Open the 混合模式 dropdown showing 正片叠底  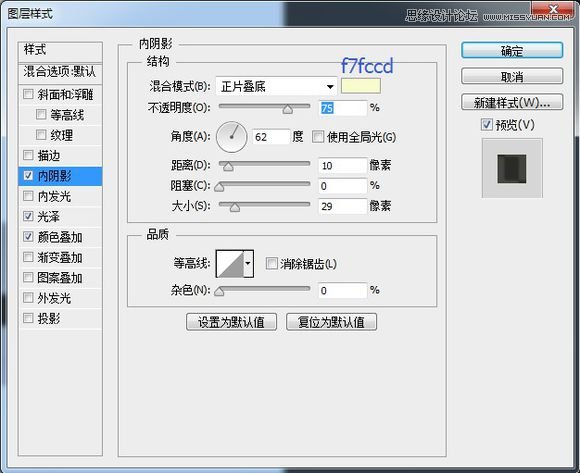(x=276, y=87)
